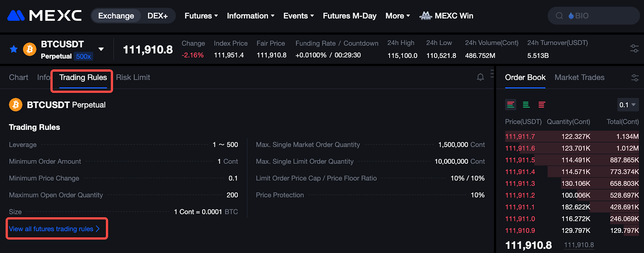Screen dimensions: 644x253
Task: Open ticker bar settings icon
Action: (x=634, y=49)
